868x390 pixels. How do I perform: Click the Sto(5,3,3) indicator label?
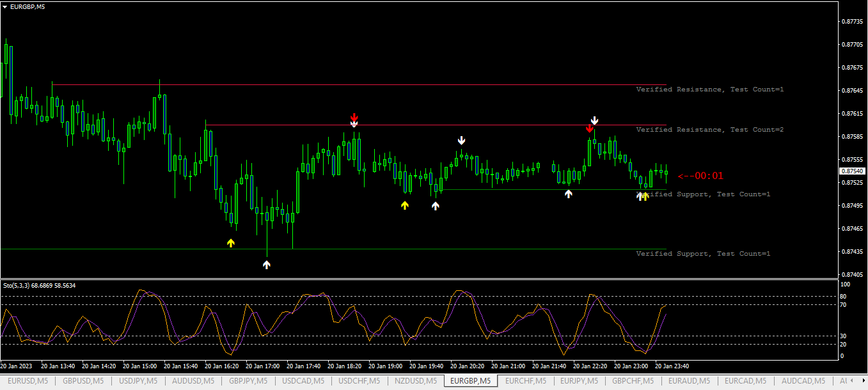point(40,285)
